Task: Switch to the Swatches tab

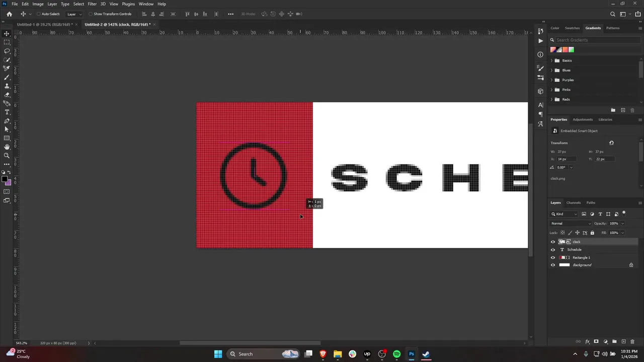Action: click(572, 28)
